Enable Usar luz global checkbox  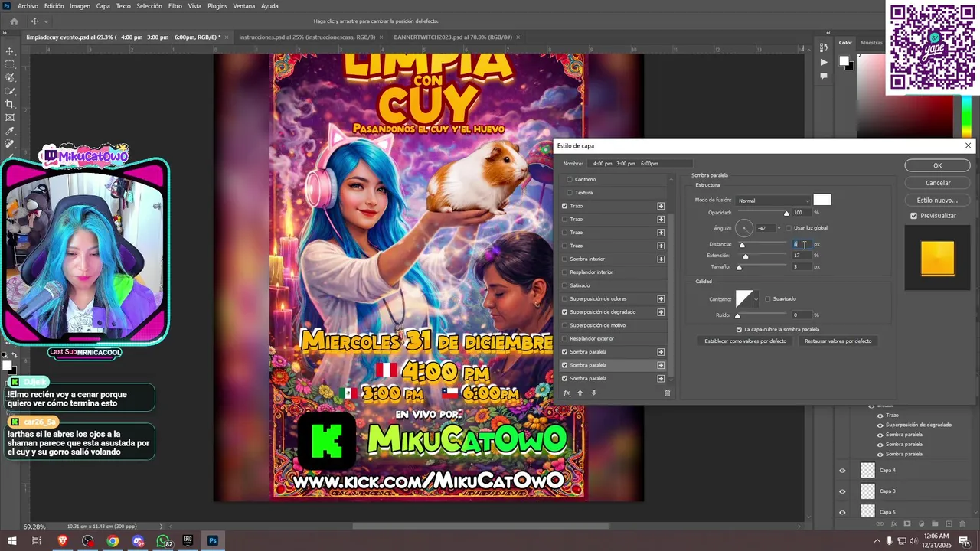(789, 228)
